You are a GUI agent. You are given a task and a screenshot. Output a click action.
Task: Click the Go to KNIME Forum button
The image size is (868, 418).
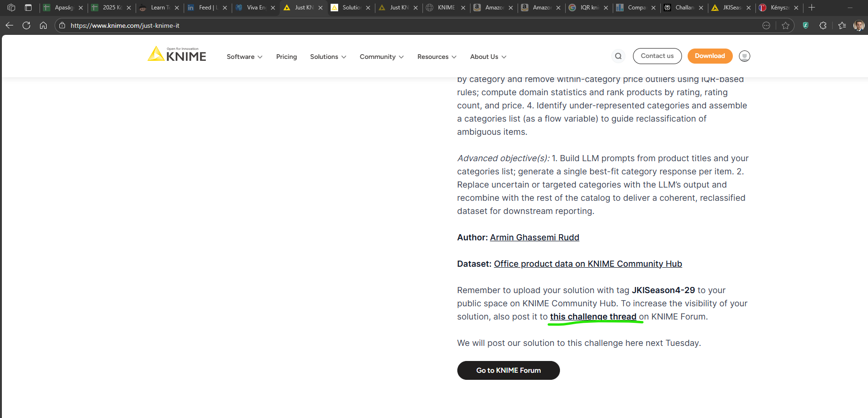click(x=508, y=370)
